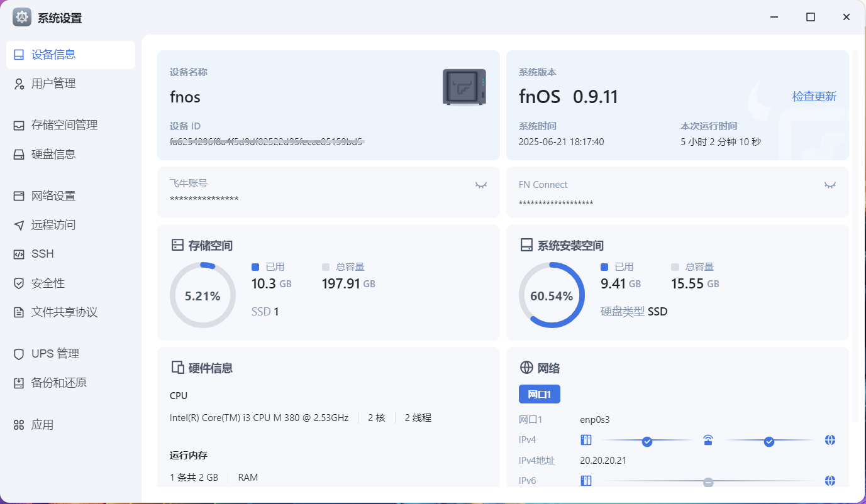This screenshot has height=504, width=866.
Task: Minimize the 系统设置 window
Action: click(x=775, y=18)
